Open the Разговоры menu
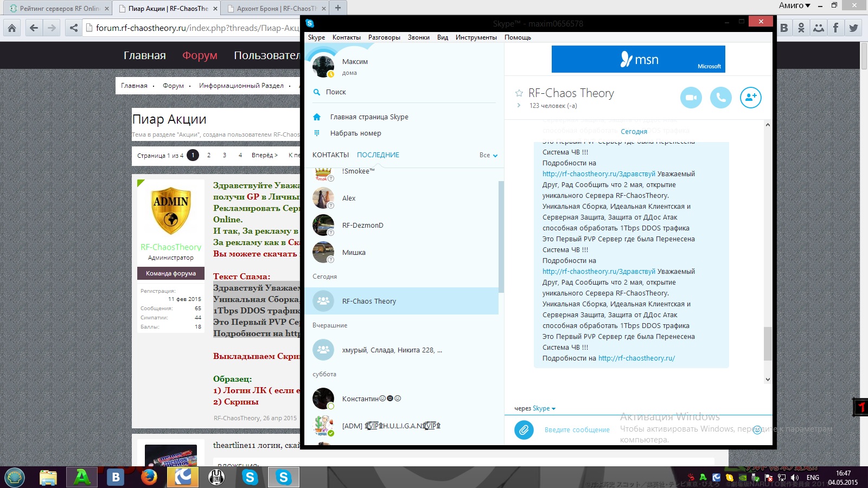868x488 pixels. [x=384, y=37]
